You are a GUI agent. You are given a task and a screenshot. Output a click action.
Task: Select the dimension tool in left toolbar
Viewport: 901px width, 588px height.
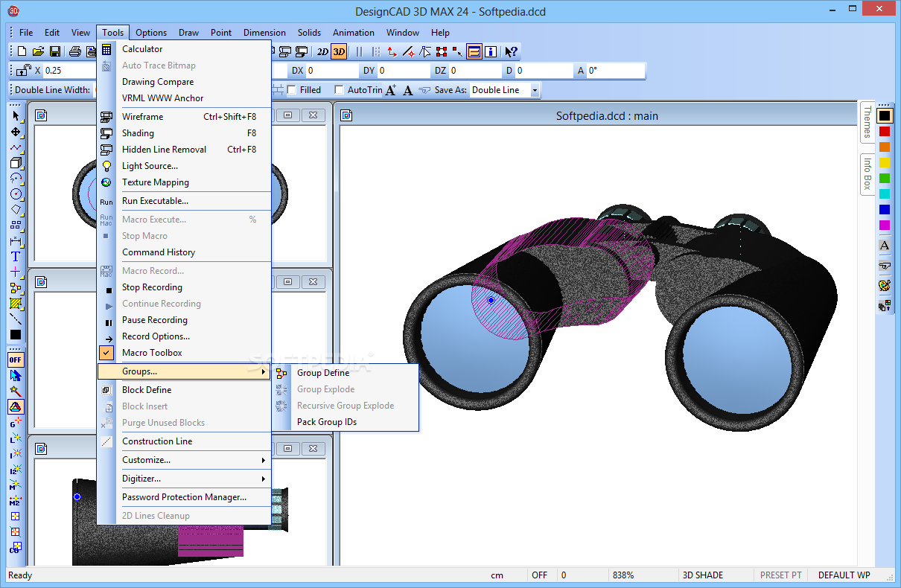pos(16,241)
